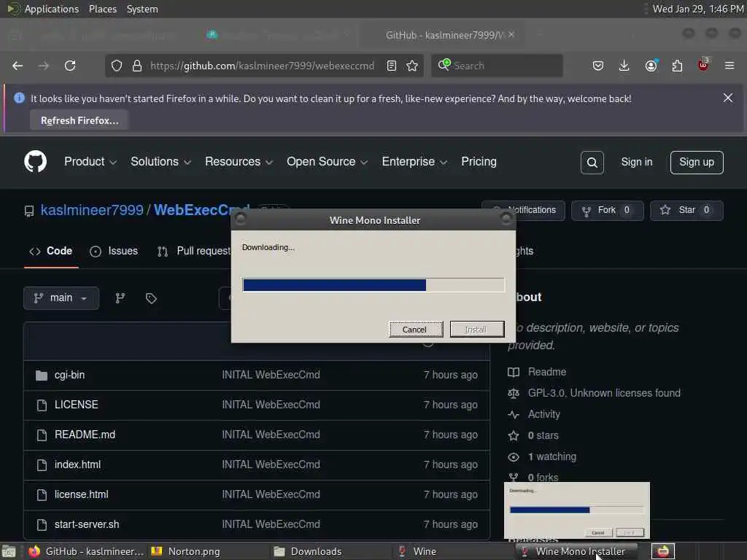Dismiss the Refresh Firefox notification bar
This screenshot has width=747, height=560.
pos(728,98)
